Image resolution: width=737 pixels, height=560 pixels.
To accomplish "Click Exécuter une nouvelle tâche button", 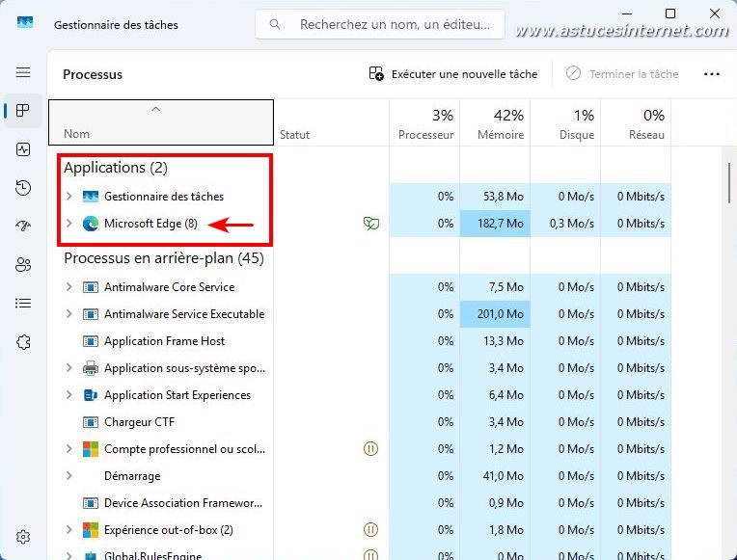I will pos(452,74).
